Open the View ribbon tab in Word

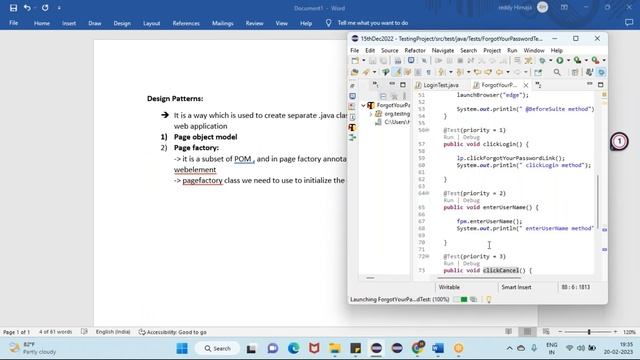[x=282, y=23]
